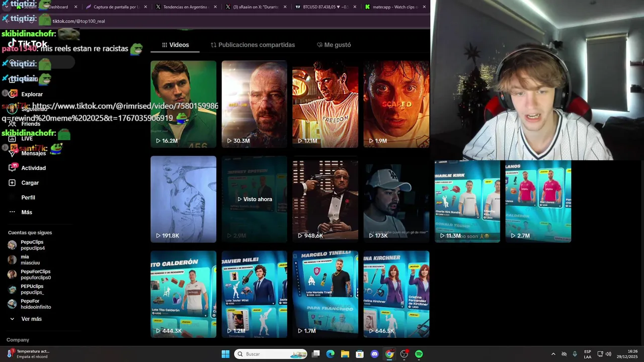Screen dimensions: 644x362
Task: Open the 16.2M views video thumbnail
Action: 183,104
